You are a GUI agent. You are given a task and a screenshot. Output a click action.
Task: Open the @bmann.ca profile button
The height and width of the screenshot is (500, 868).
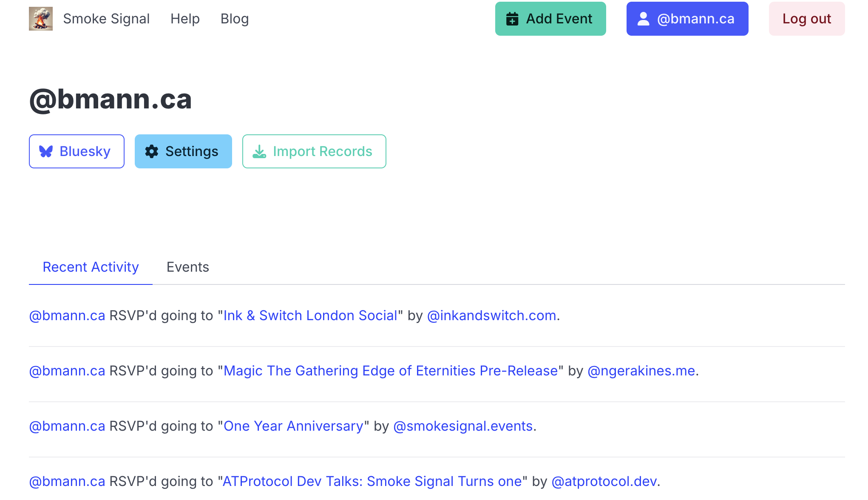coord(687,19)
